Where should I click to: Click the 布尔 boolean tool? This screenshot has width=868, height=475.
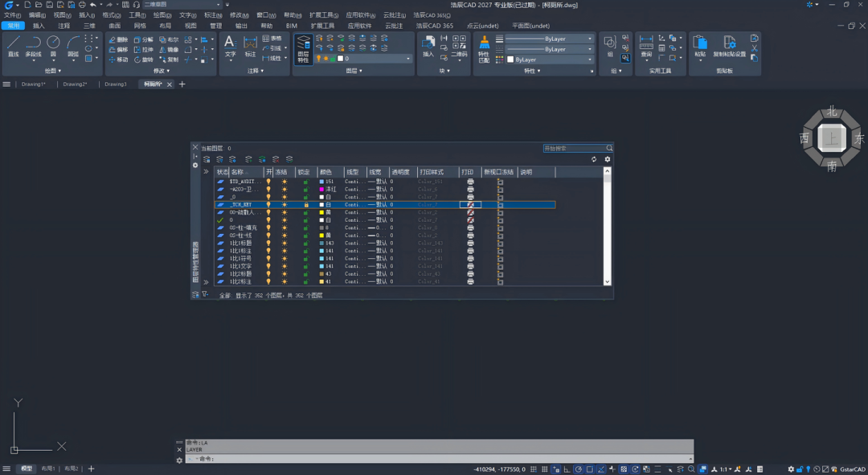coord(169,40)
